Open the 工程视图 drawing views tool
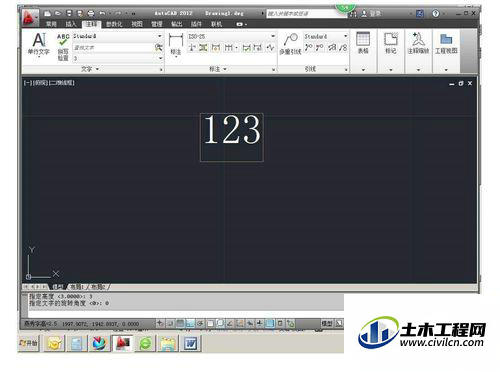The width and height of the screenshot is (500, 372). coord(446,43)
